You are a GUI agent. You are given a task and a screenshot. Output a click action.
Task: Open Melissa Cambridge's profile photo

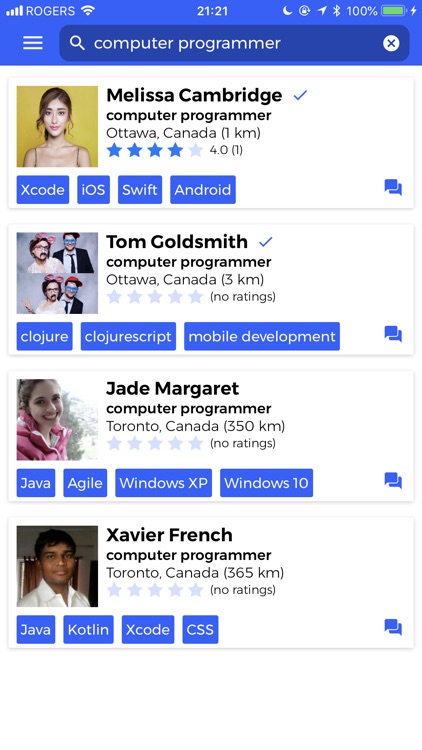click(x=57, y=126)
